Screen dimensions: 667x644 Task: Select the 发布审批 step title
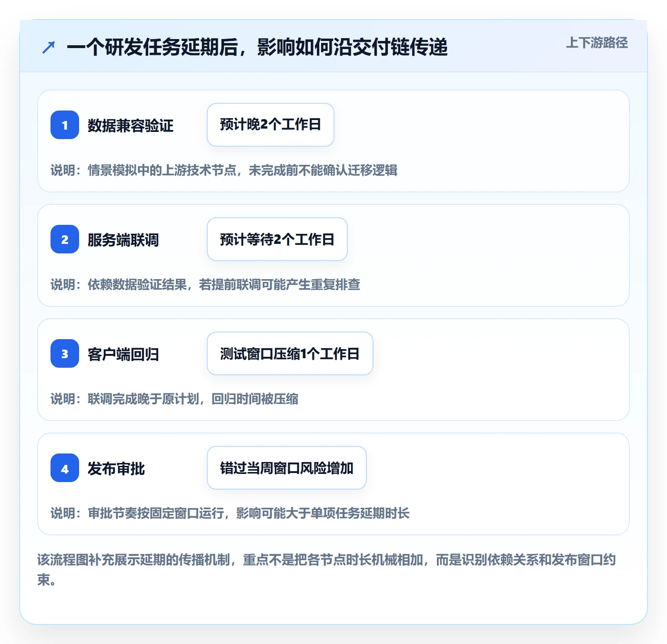(x=116, y=469)
